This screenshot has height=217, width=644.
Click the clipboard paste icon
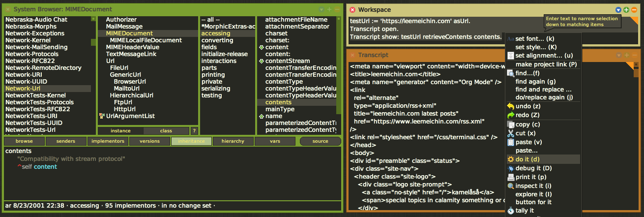tap(510, 142)
